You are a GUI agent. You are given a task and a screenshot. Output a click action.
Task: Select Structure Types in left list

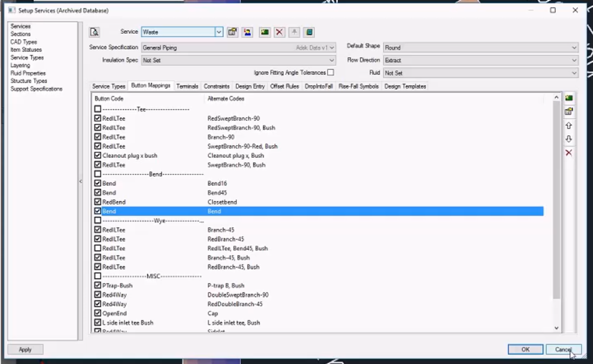click(x=28, y=81)
